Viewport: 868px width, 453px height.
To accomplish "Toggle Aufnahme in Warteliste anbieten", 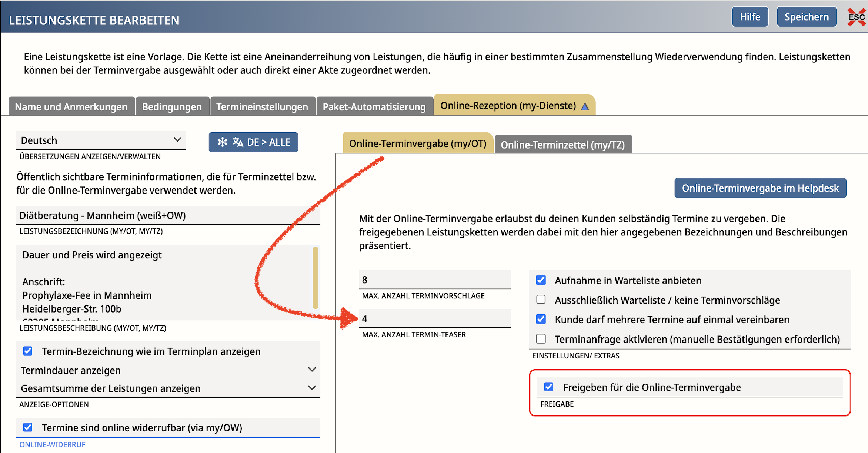I will tap(541, 280).
